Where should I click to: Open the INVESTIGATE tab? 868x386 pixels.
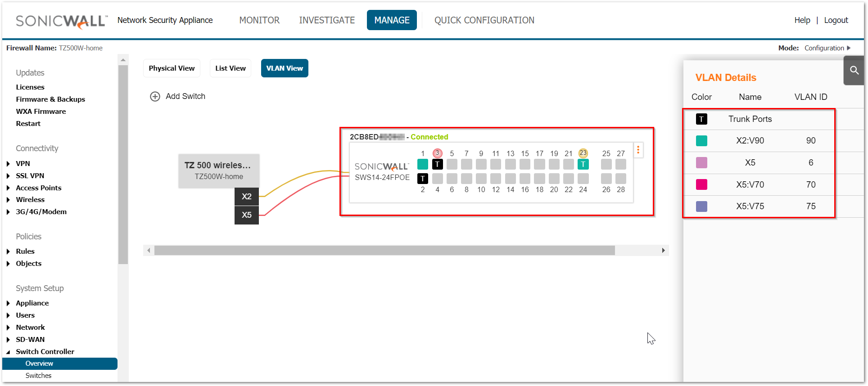coord(327,20)
